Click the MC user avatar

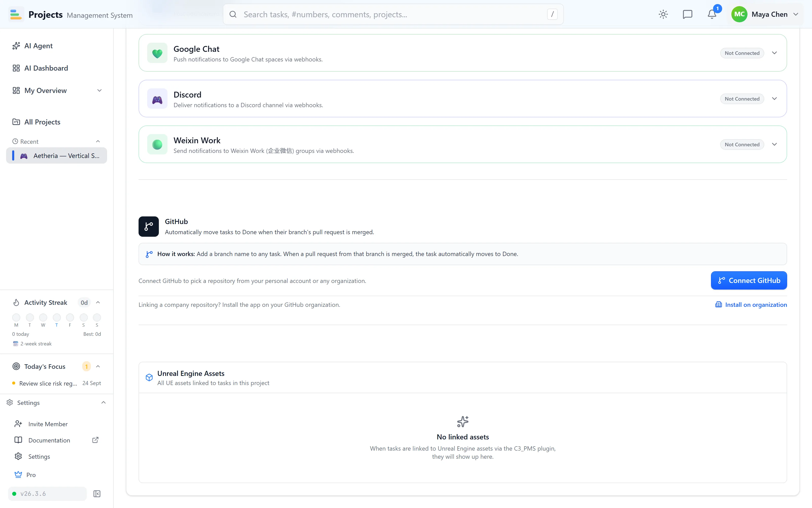coord(739,14)
